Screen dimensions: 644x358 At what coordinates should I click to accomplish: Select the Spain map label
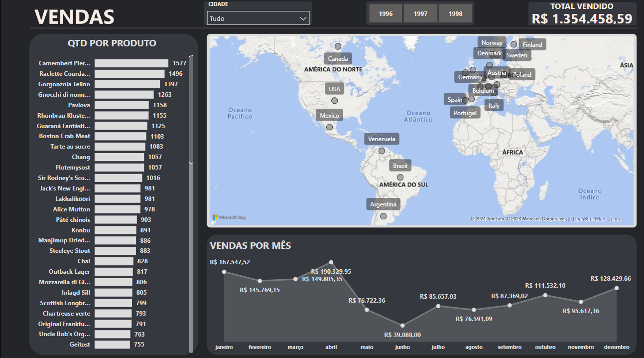click(x=455, y=100)
